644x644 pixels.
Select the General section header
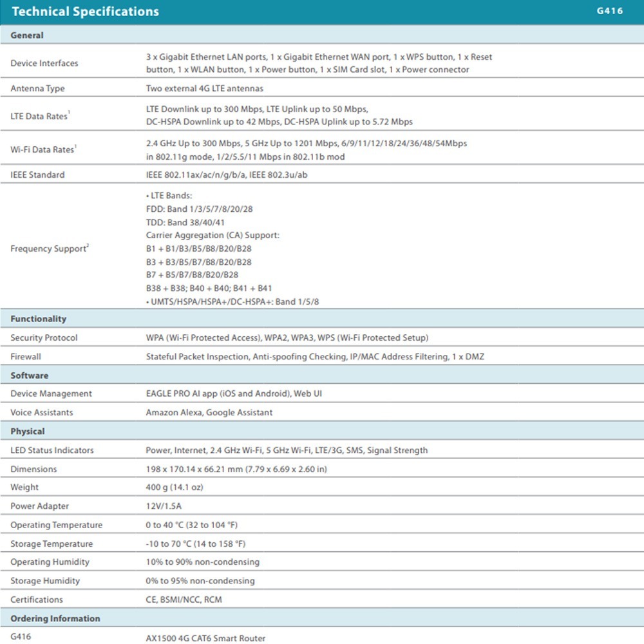click(x=27, y=35)
